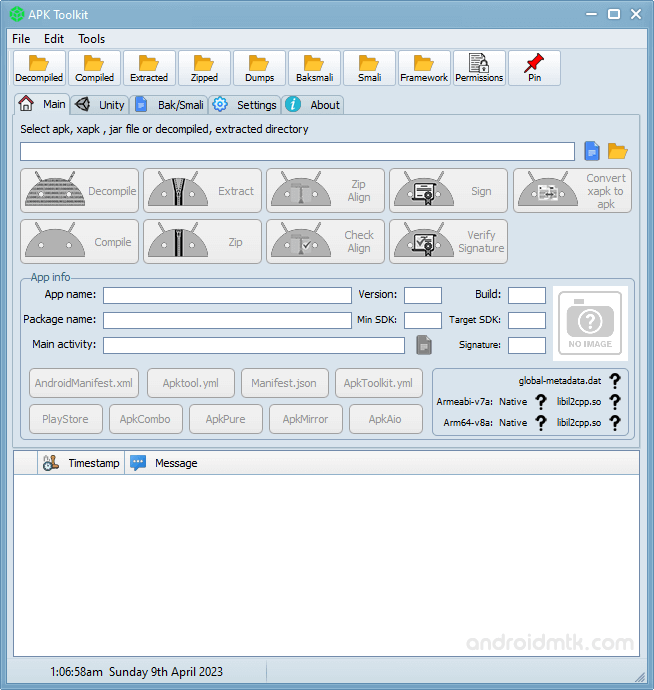Click the Armeabi-v7a Native question mark

(541, 402)
